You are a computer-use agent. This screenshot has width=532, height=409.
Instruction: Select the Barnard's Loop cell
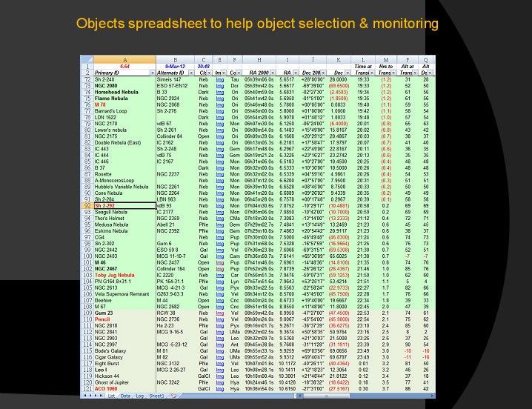pos(124,111)
